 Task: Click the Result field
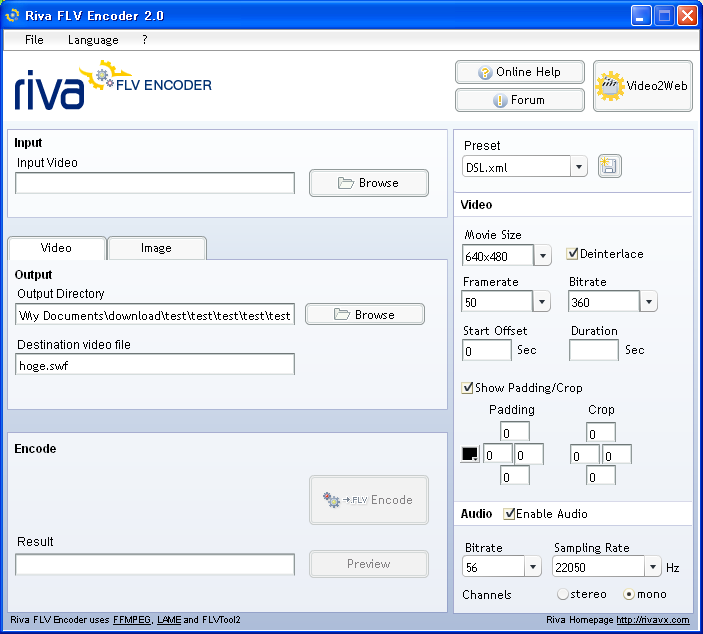(x=155, y=565)
